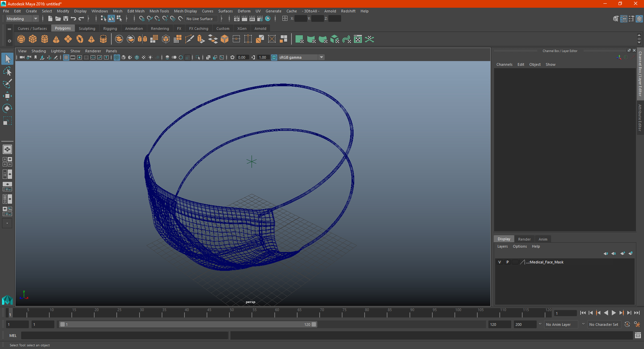Viewport: 644px width, 349px height.
Task: Create a polygon torus from the shelf
Action: pos(80,39)
